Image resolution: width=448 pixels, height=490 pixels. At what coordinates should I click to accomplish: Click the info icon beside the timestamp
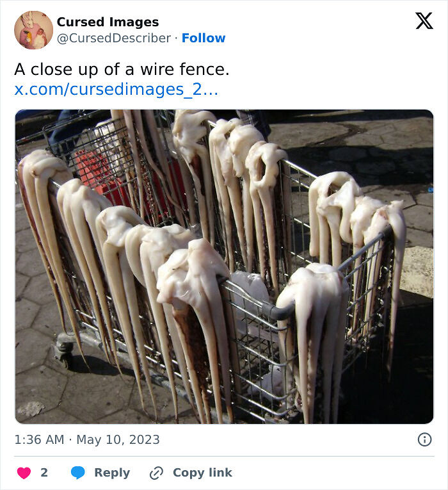(x=424, y=439)
